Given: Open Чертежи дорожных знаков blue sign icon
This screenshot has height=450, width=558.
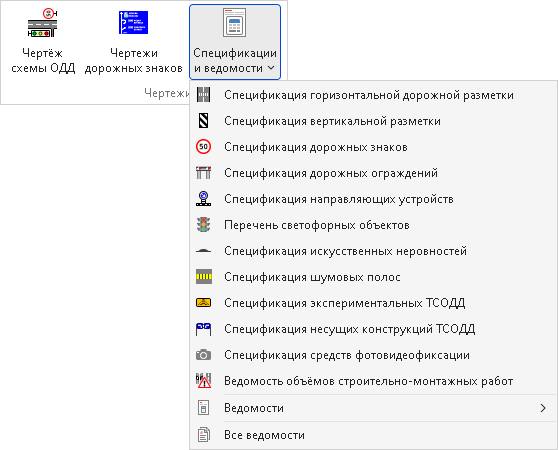Looking at the screenshot, I should 133,23.
